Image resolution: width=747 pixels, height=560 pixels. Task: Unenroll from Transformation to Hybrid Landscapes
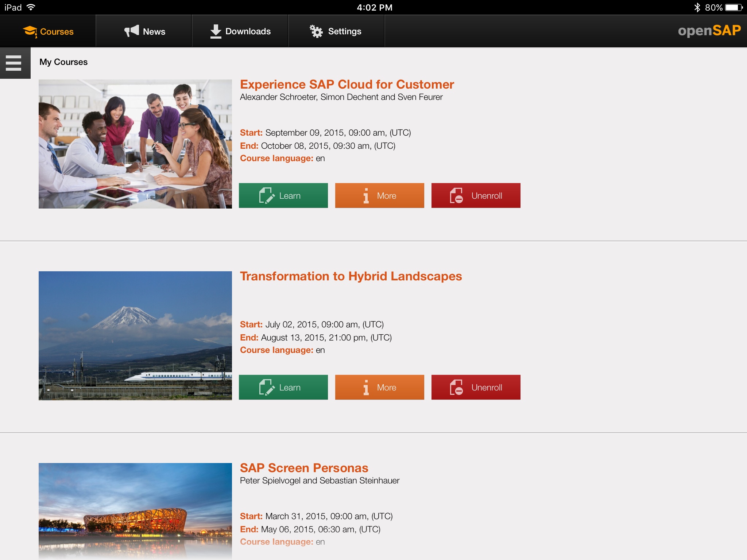pos(476,388)
